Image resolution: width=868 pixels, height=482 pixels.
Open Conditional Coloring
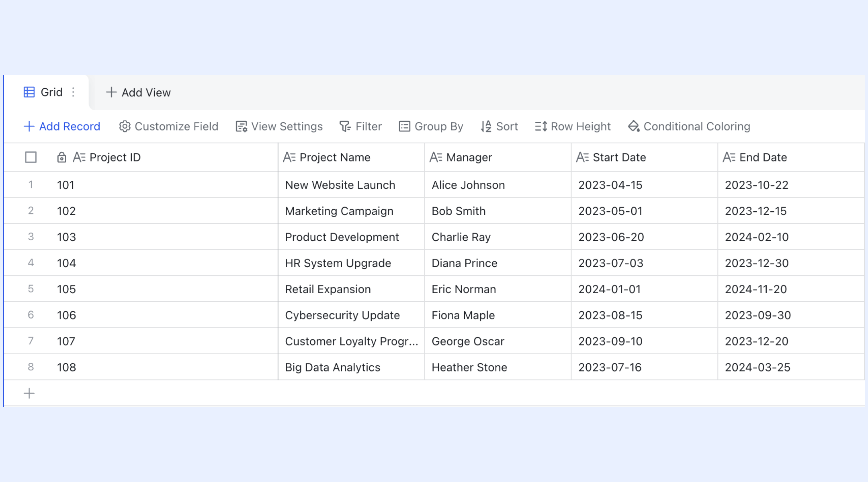pyautogui.click(x=689, y=127)
